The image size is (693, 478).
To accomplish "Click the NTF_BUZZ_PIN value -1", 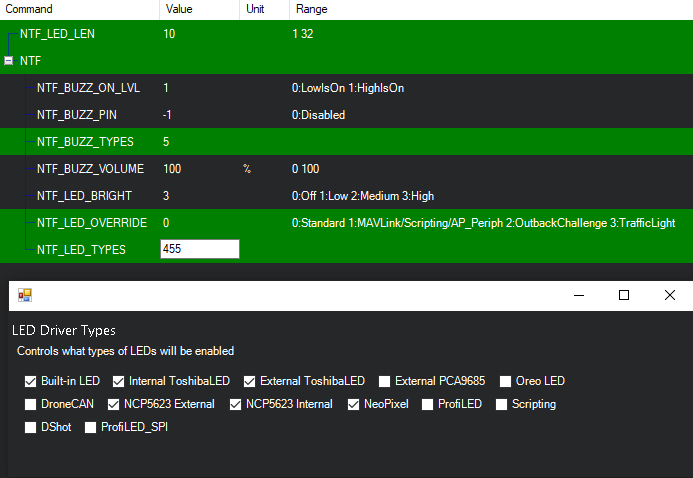I will (167, 115).
